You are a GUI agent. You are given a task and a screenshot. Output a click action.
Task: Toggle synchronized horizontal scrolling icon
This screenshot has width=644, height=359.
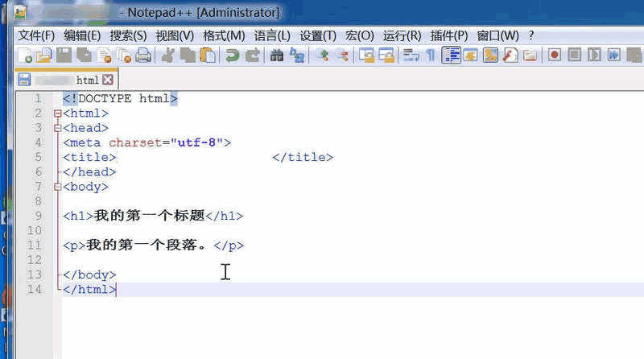tap(386, 55)
